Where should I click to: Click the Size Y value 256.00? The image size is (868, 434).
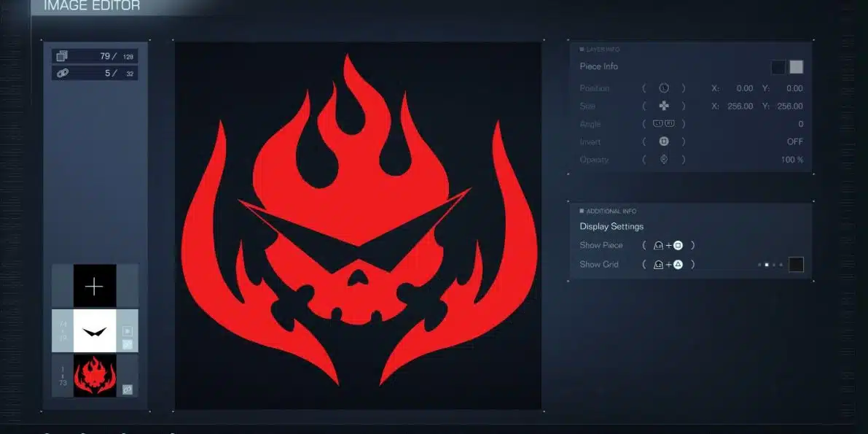tap(790, 106)
